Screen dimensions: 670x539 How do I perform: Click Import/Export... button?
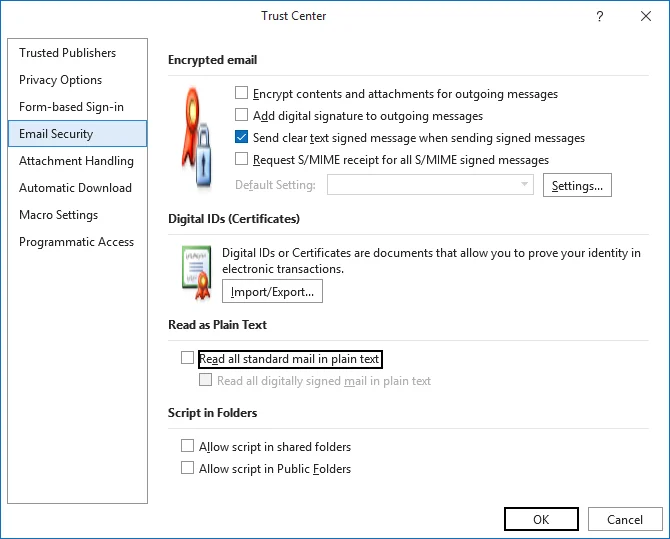click(272, 292)
